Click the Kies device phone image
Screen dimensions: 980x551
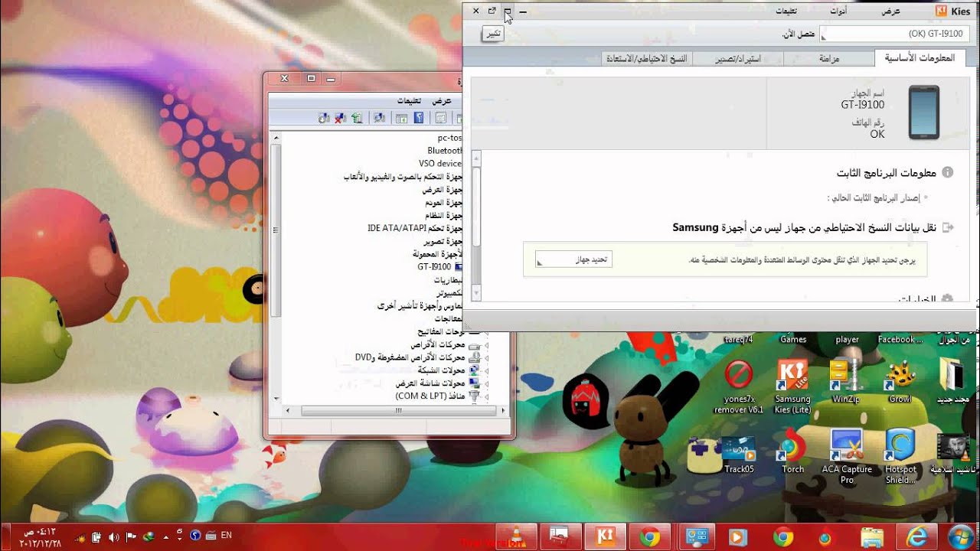click(x=924, y=112)
